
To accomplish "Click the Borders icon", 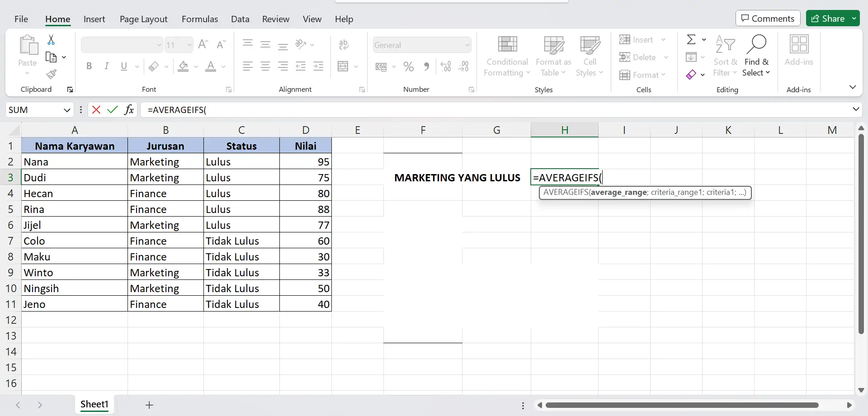I will point(154,66).
